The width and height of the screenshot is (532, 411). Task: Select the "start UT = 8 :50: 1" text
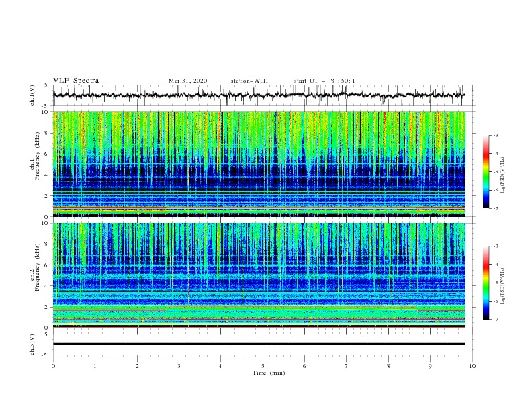[324, 81]
